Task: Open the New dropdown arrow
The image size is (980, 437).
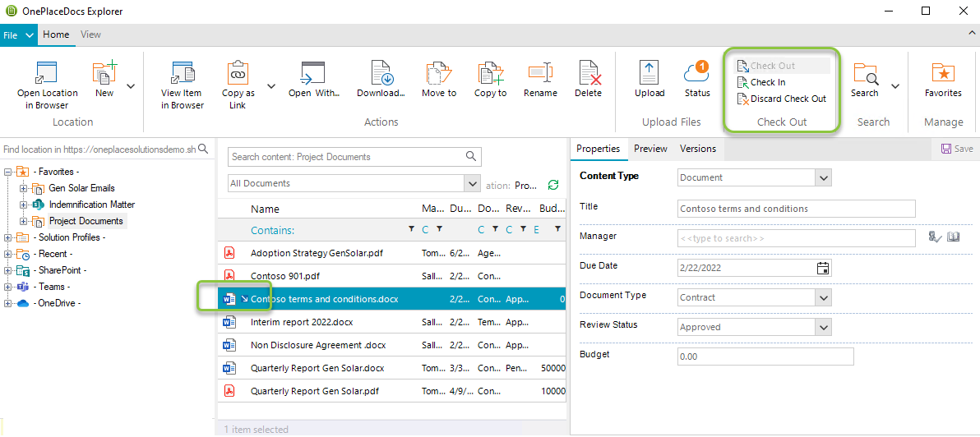Action: (x=131, y=86)
